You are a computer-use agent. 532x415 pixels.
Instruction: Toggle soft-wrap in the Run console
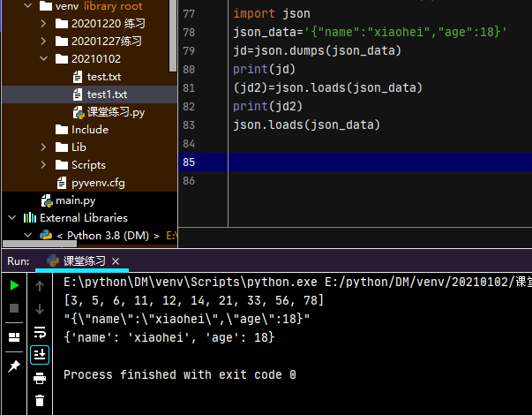[40, 332]
